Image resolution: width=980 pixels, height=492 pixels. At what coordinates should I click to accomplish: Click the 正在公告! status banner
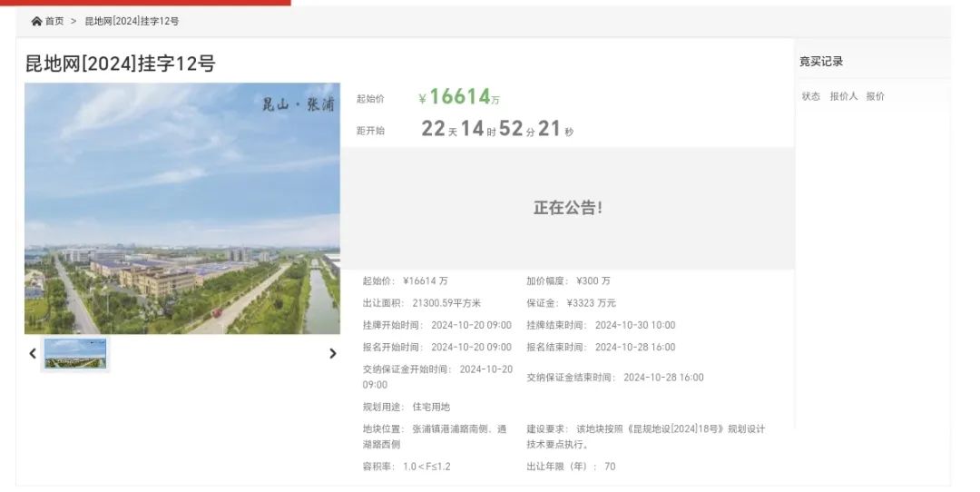(x=567, y=208)
